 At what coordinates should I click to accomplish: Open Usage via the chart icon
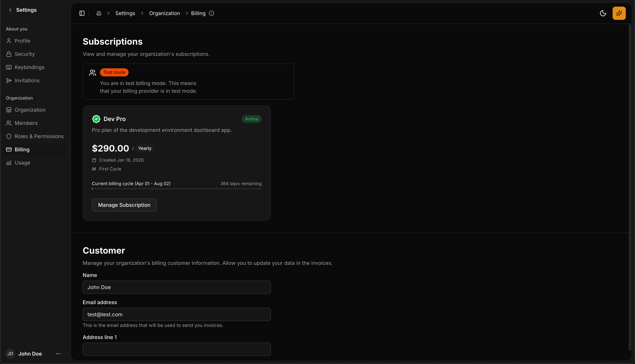click(9, 163)
